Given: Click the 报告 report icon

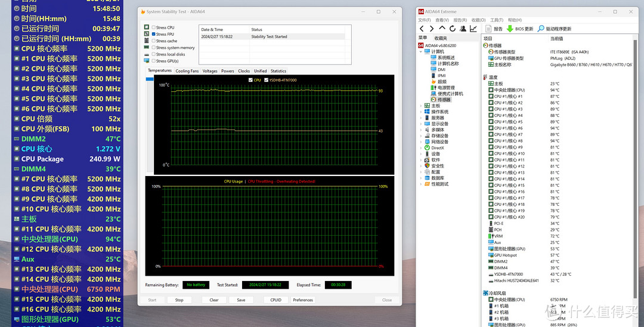Looking at the screenshot, I should coord(488,29).
